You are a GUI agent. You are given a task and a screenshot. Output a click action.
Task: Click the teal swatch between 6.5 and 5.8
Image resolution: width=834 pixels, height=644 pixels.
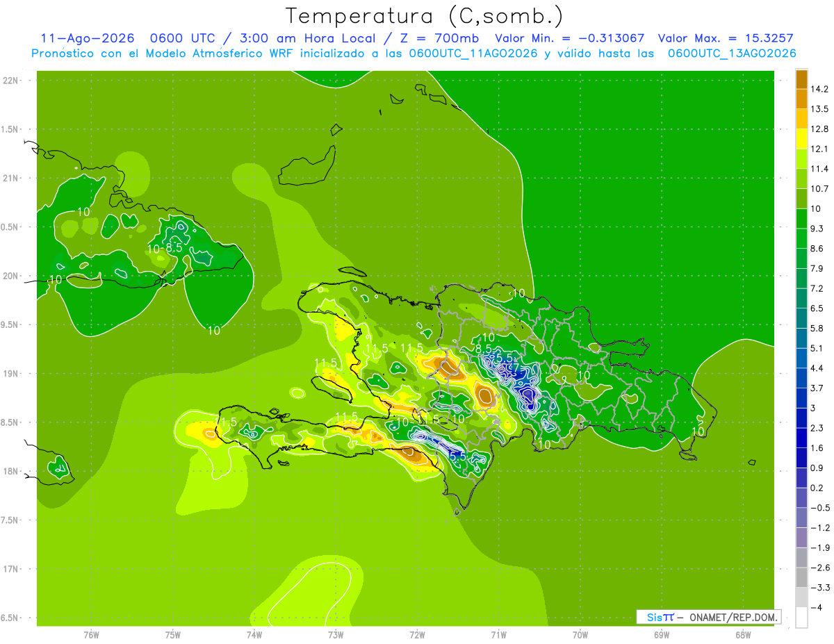801,318
